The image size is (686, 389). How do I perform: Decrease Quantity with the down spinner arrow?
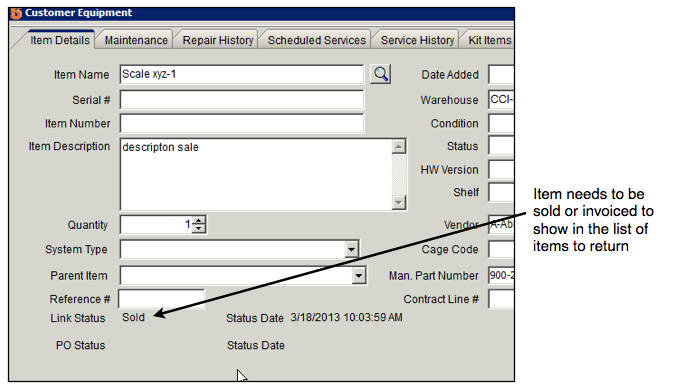click(x=199, y=229)
